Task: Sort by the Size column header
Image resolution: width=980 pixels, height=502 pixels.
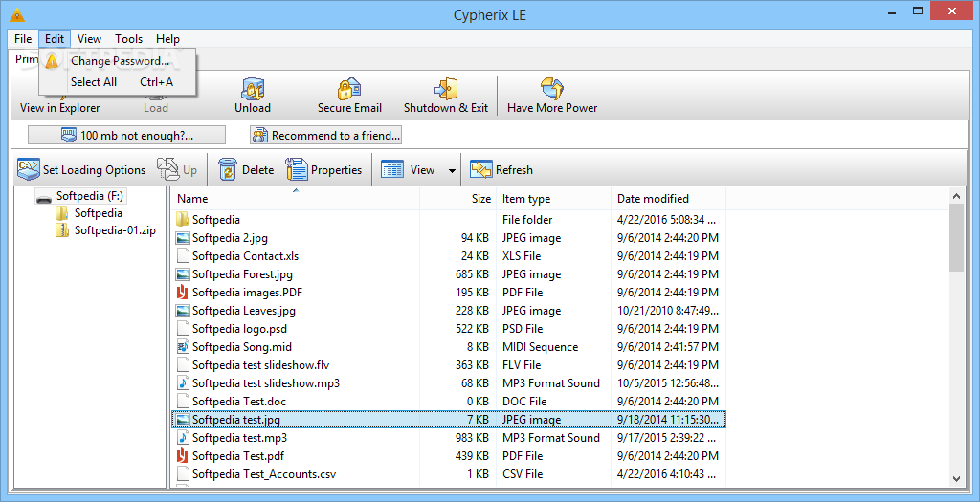Action: click(457, 199)
